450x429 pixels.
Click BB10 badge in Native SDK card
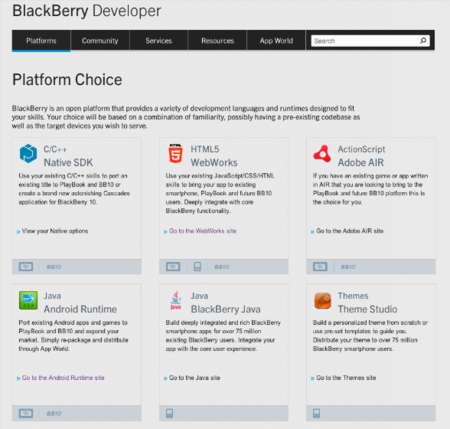point(54,267)
